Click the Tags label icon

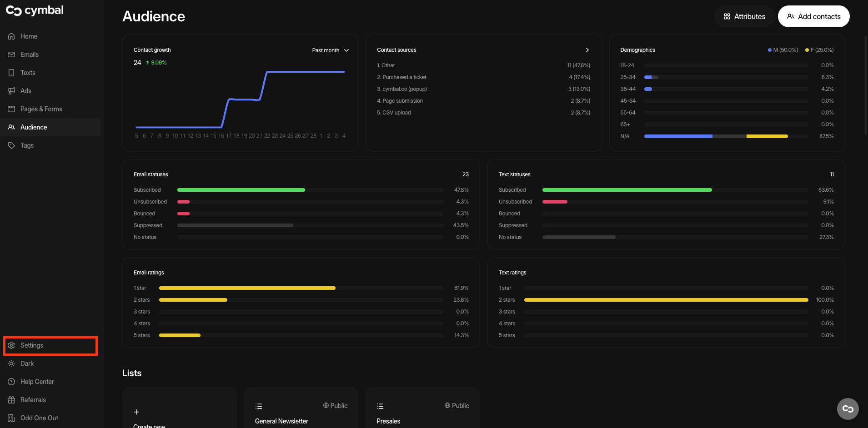pos(12,145)
